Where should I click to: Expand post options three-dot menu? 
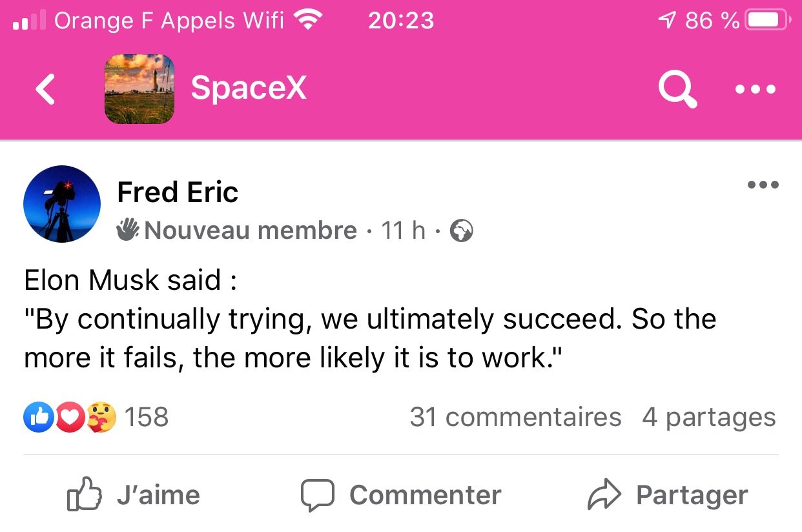[x=763, y=185]
